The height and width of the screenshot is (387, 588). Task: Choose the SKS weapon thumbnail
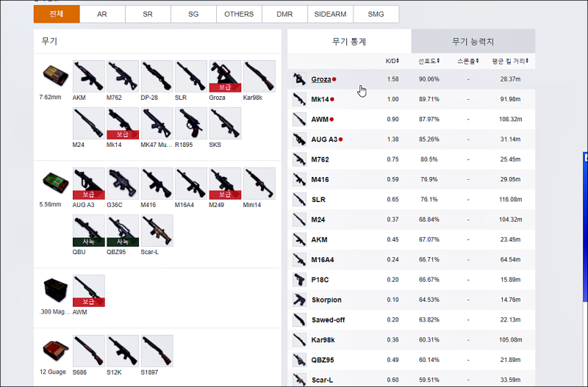225,123
